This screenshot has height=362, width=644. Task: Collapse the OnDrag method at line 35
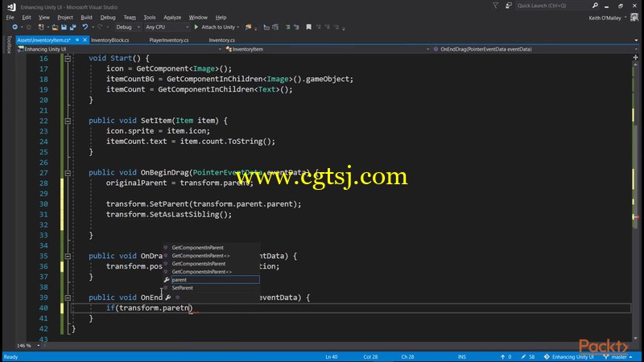click(68, 256)
